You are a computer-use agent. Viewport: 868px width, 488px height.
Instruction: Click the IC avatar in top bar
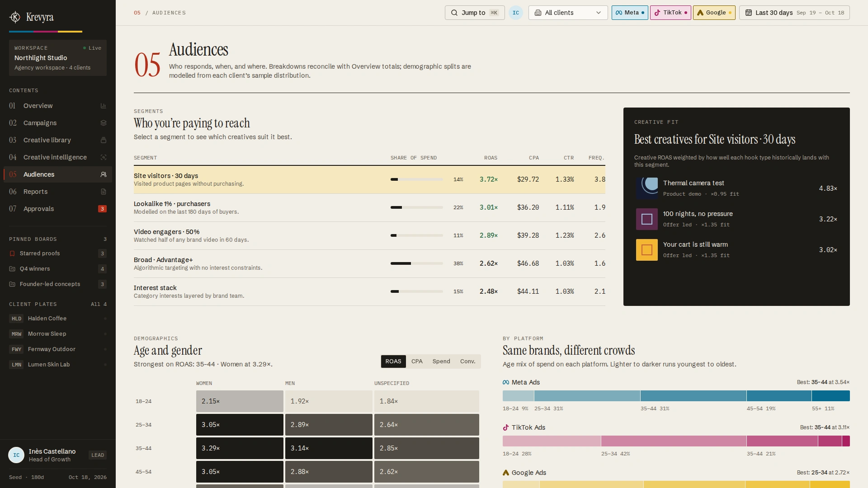pos(516,13)
